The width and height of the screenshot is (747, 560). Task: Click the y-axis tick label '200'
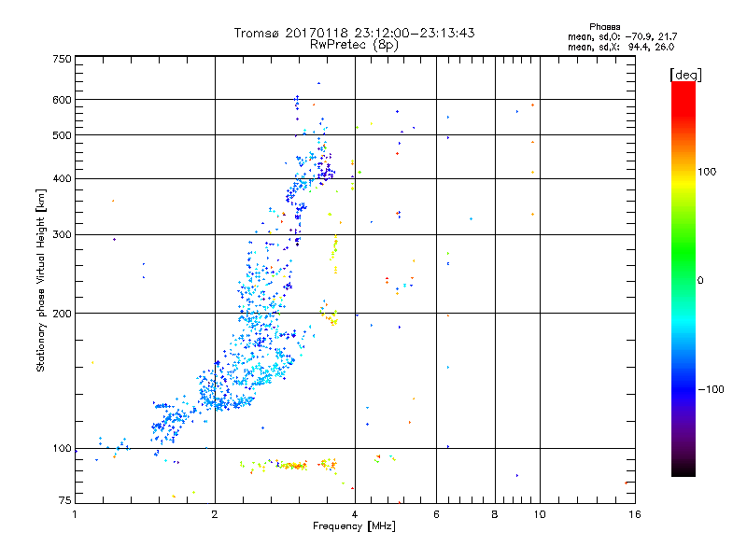pyautogui.click(x=63, y=314)
